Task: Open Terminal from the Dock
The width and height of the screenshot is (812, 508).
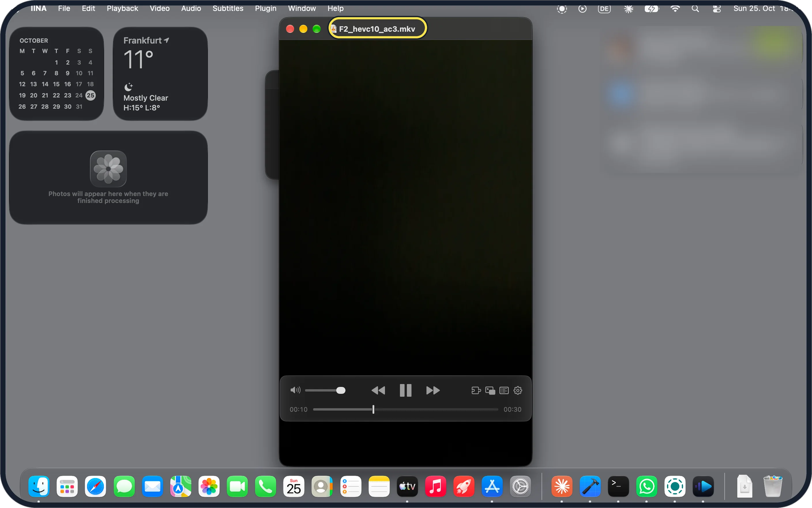Action: point(618,486)
